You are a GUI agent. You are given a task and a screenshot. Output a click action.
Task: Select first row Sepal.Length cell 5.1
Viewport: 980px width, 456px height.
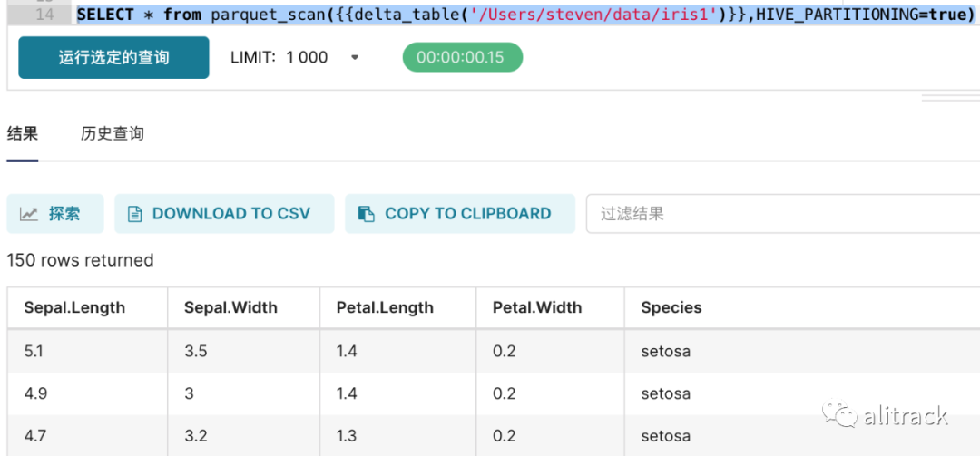click(x=34, y=351)
